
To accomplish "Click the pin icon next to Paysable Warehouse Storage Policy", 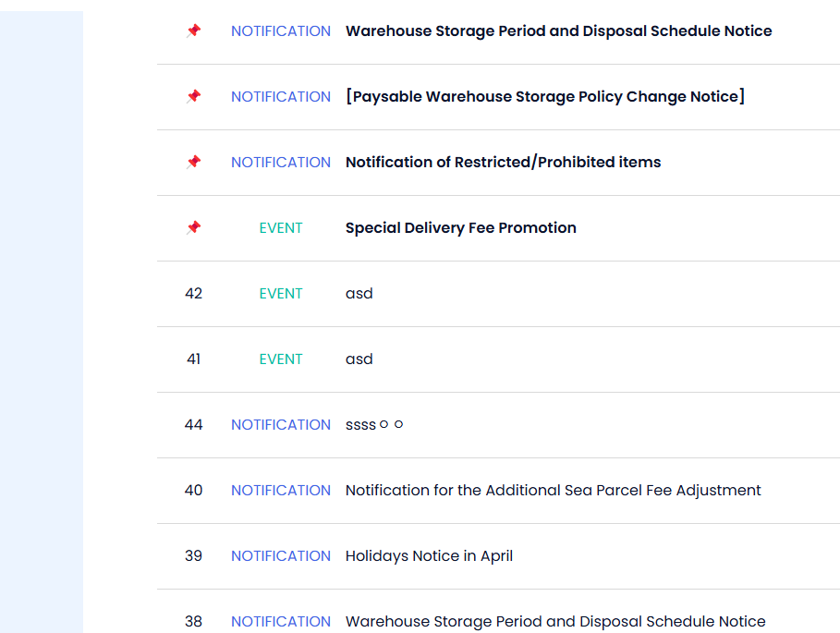I will [x=193, y=96].
